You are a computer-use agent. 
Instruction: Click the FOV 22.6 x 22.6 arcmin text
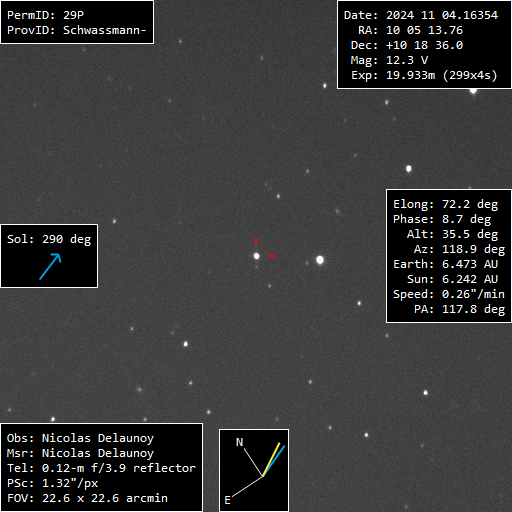coord(87,498)
